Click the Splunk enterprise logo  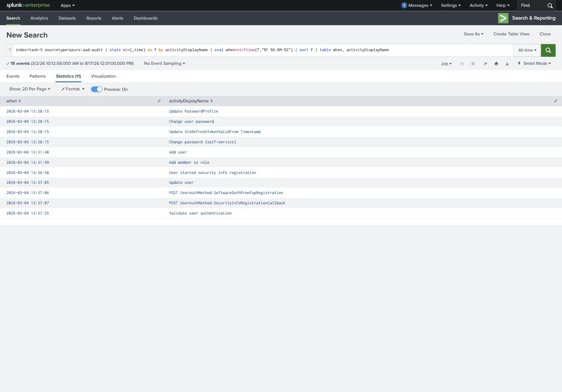point(28,5)
